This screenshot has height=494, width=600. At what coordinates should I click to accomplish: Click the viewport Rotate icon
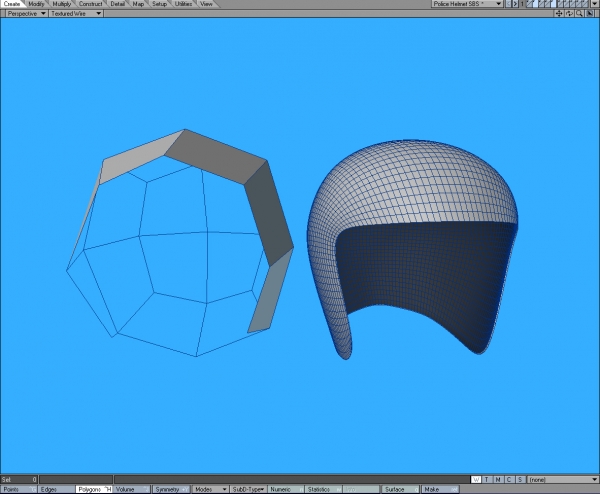[569, 13]
